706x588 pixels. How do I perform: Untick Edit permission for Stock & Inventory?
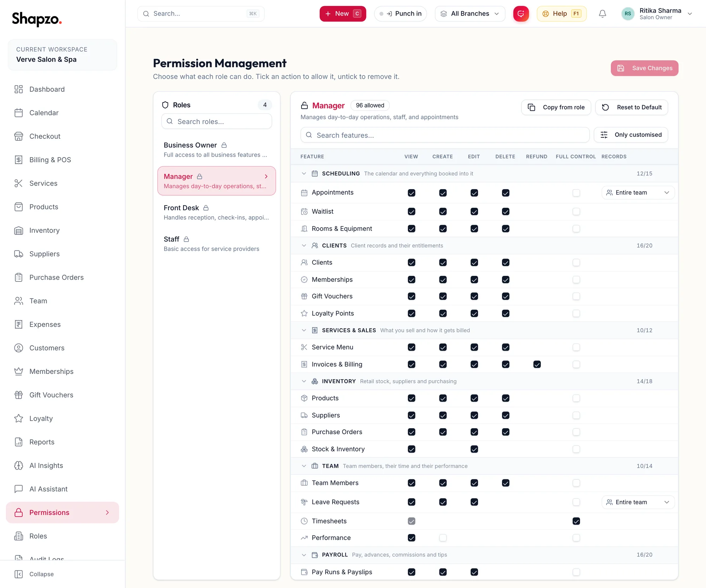click(474, 449)
